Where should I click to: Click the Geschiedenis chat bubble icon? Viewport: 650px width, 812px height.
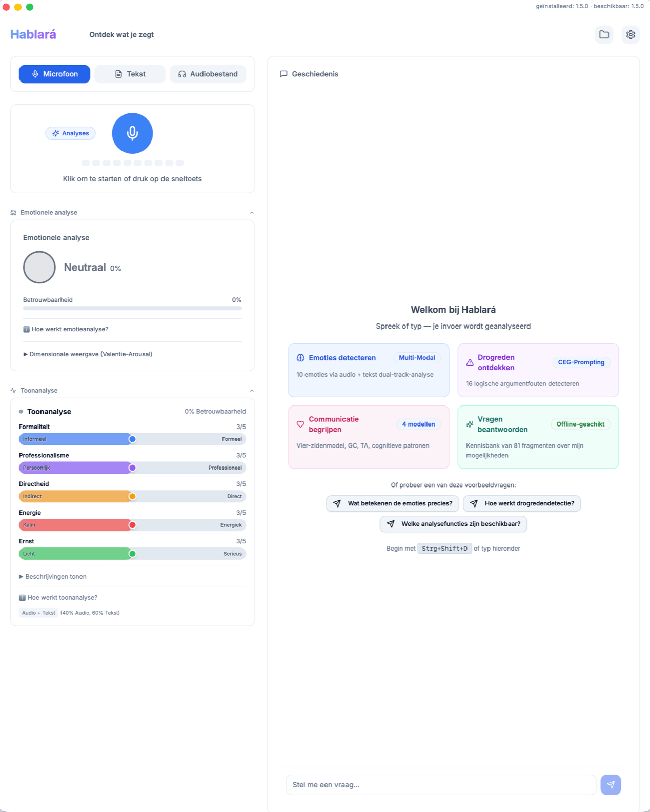click(x=284, y=74)
